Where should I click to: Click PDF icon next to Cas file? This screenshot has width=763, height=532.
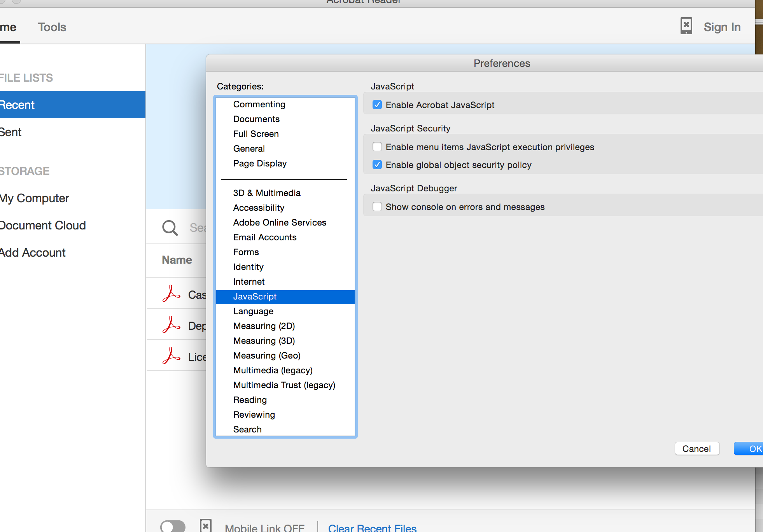coord(171,294)
